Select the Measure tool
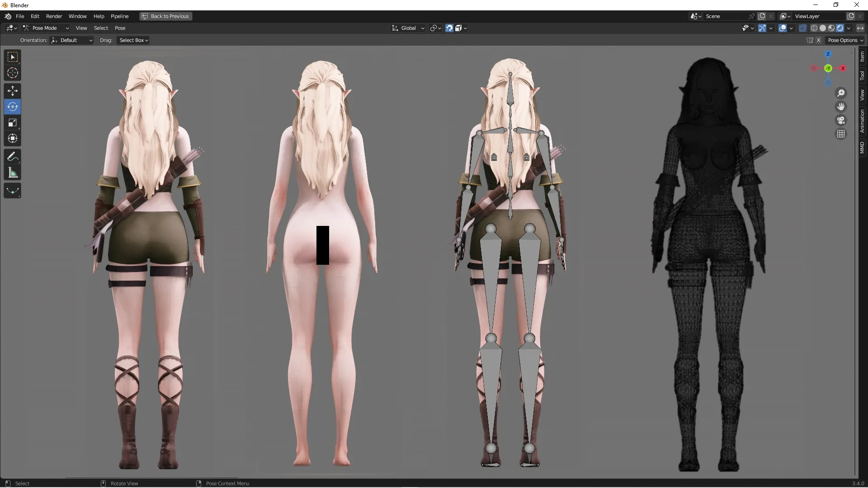868x488 pixels. pos(12,172)
